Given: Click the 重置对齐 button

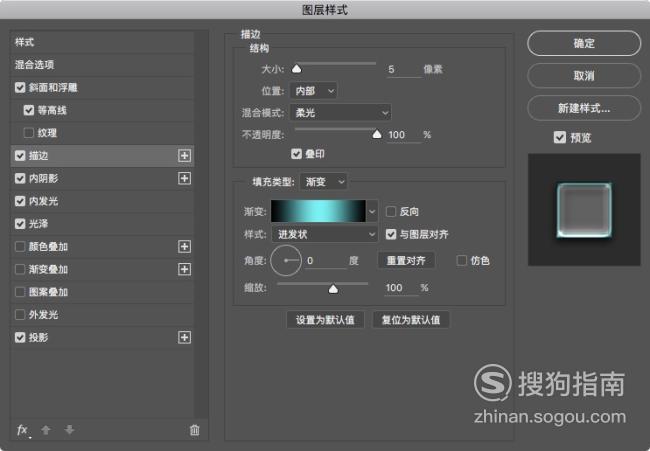Looking at the screenshot, I should (406, 261).
